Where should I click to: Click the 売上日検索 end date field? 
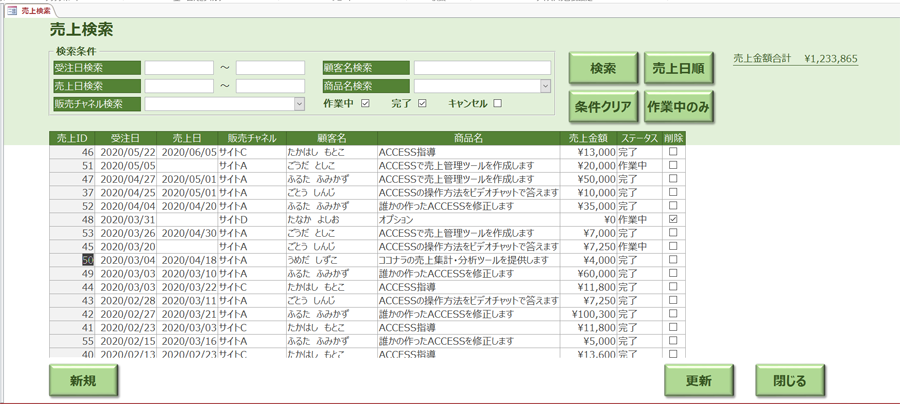tap(270, 86)
